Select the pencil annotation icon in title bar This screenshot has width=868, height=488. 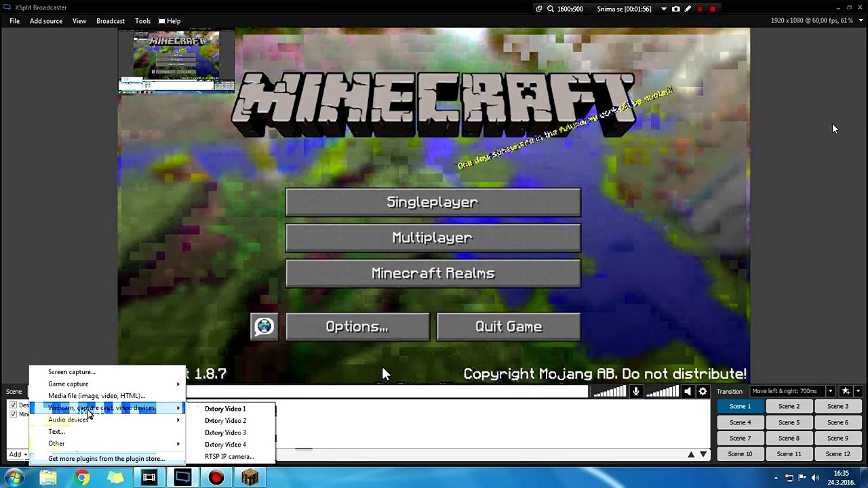688,9
